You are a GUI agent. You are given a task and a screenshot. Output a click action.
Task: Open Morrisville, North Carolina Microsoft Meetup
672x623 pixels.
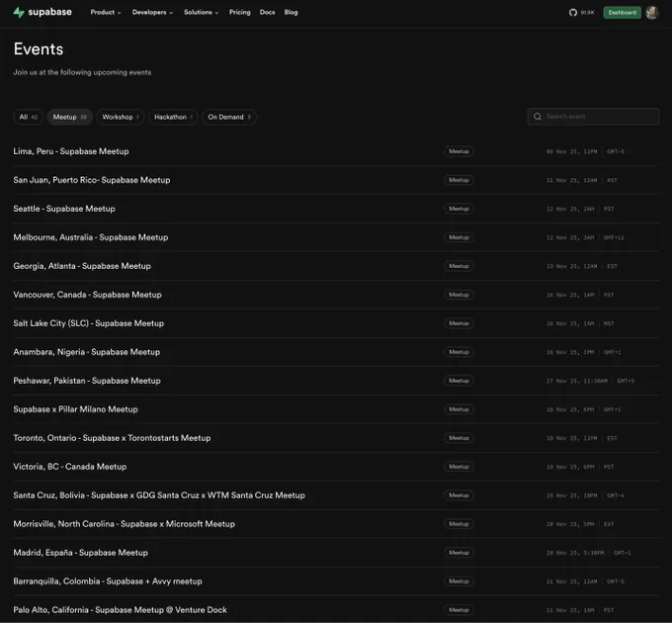[x=125, y=524]
